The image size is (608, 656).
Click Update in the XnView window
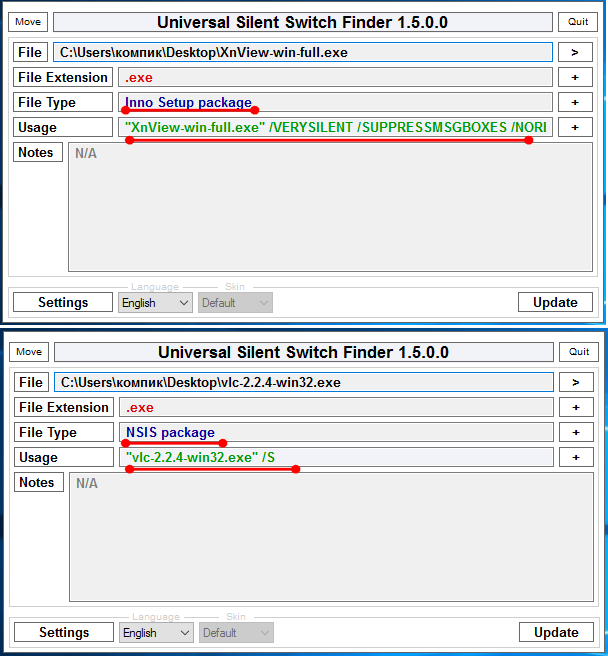555,302
